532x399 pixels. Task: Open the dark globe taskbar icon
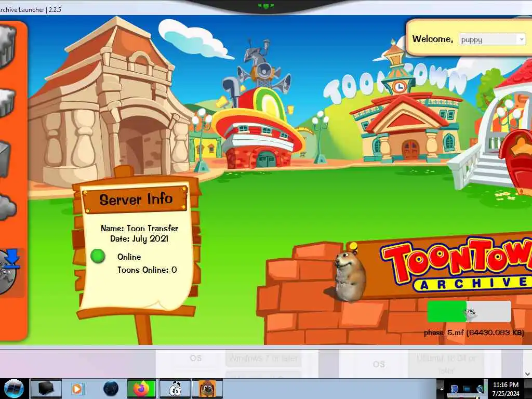click(111, 389)
